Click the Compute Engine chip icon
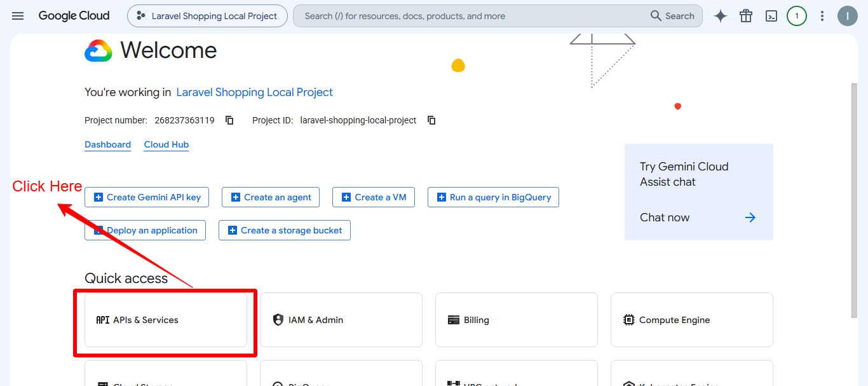This screenshot has height=386, width=868. coord(628,320)
